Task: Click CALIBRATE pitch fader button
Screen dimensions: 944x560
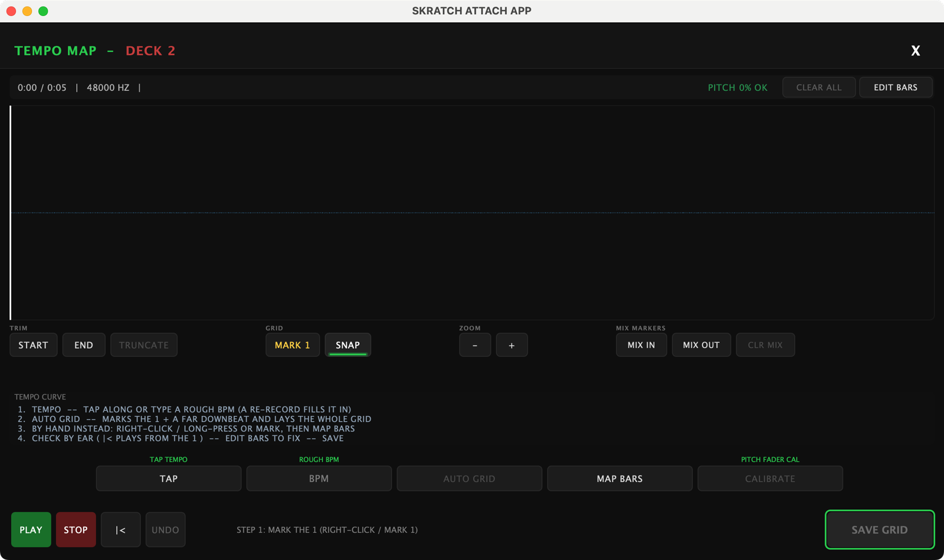Action: (x=771, y=479)
